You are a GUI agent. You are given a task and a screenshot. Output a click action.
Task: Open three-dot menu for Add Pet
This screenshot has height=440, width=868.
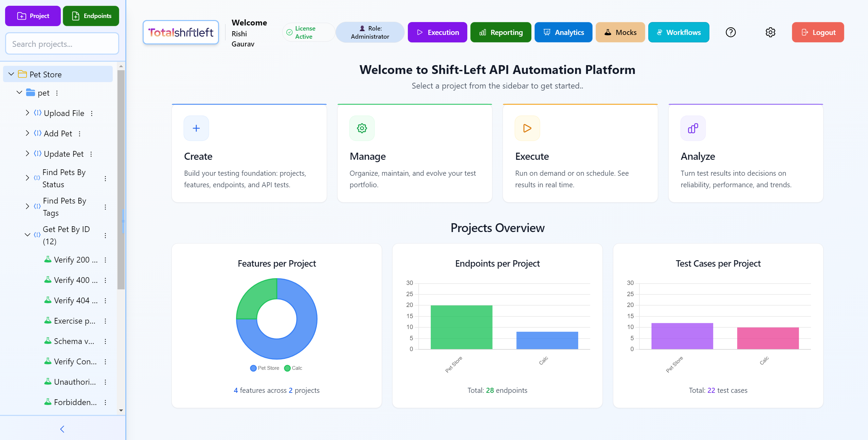click(x=79, y=134)
